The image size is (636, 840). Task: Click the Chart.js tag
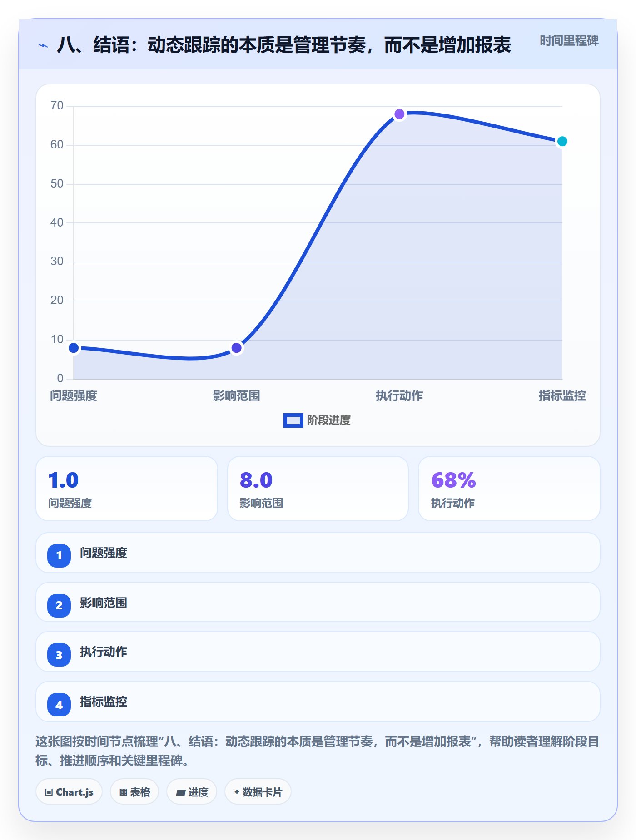[x=69, y=792]
